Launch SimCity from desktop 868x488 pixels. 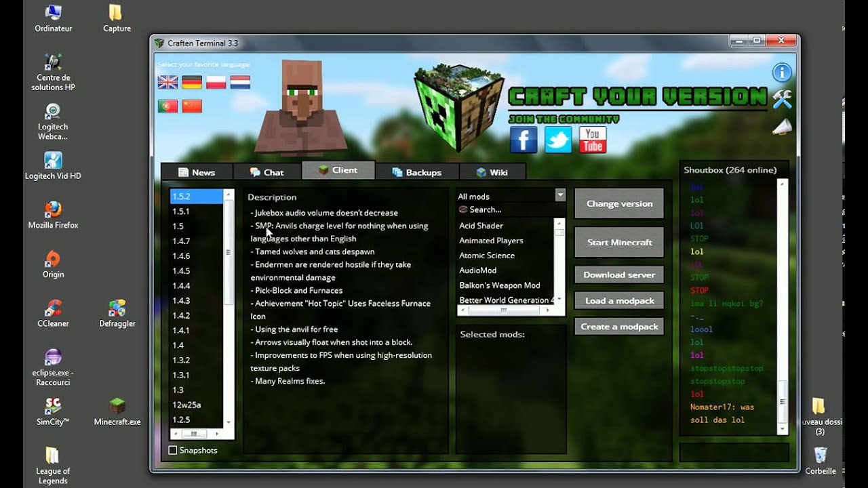pos(53,412)
